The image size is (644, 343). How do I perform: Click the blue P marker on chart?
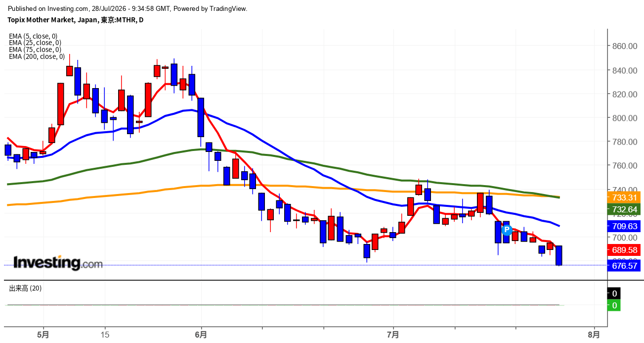click(507, 230)
